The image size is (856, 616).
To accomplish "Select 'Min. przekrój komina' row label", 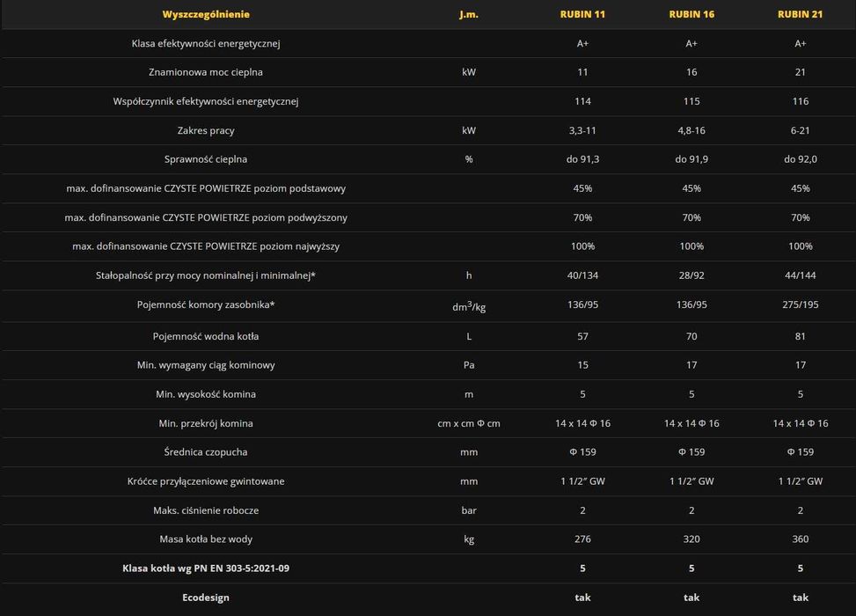I will 206,423.
